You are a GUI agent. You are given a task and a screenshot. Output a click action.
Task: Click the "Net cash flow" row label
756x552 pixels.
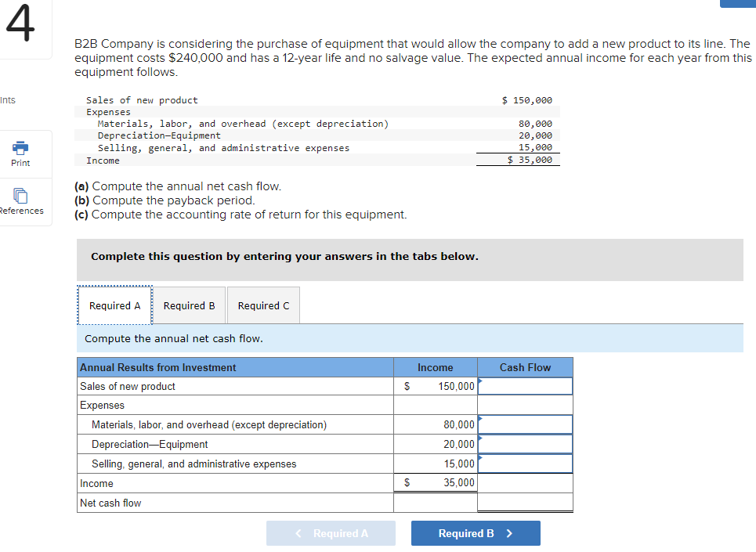(110, 503)
